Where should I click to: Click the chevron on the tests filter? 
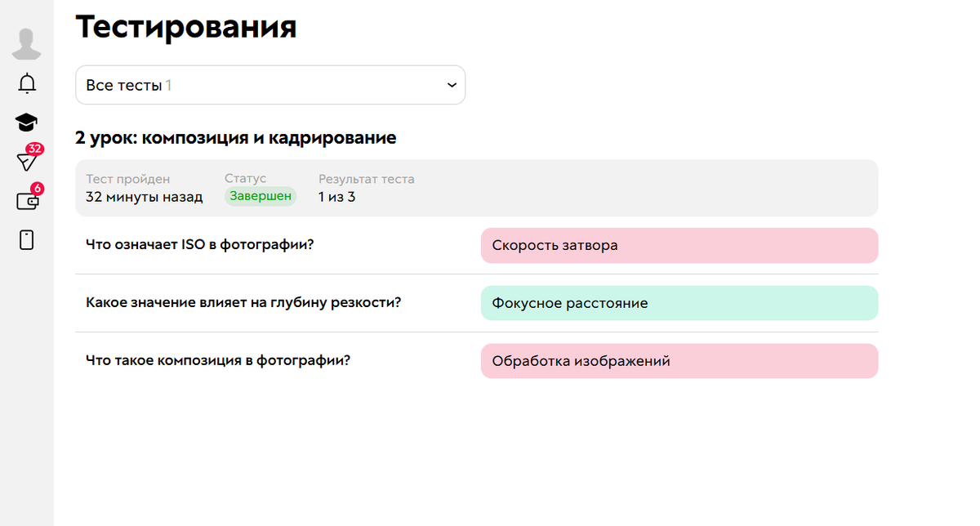point(450,85)
